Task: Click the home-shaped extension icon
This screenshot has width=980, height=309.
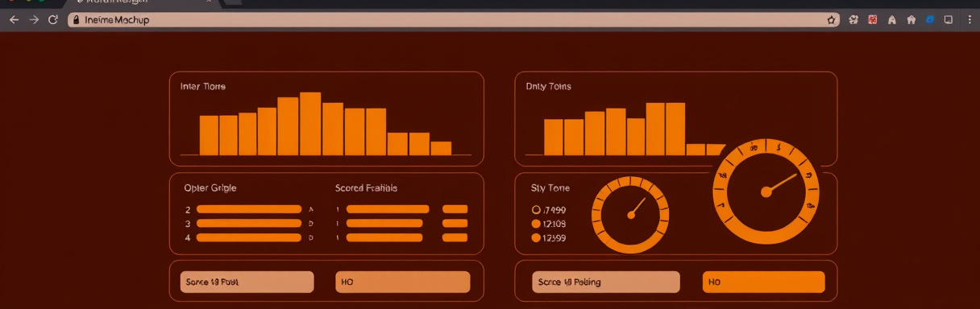Action: (x=911, y=20)
